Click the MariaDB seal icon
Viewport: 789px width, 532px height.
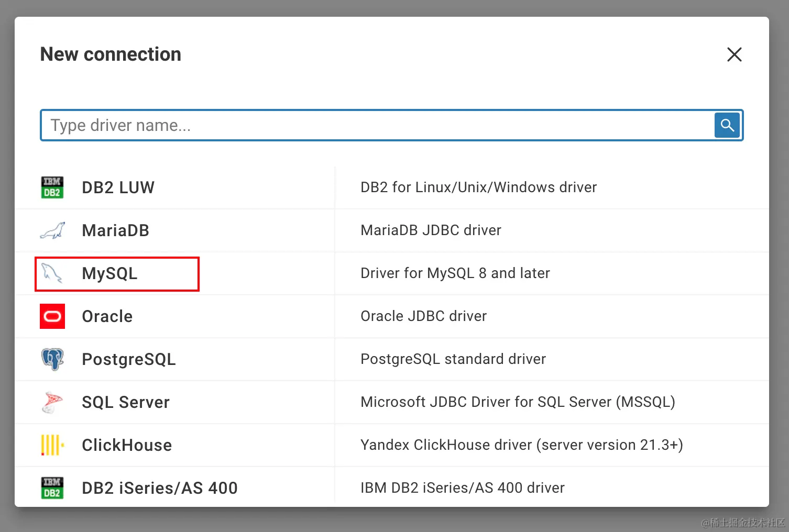(x=52, y=230)
